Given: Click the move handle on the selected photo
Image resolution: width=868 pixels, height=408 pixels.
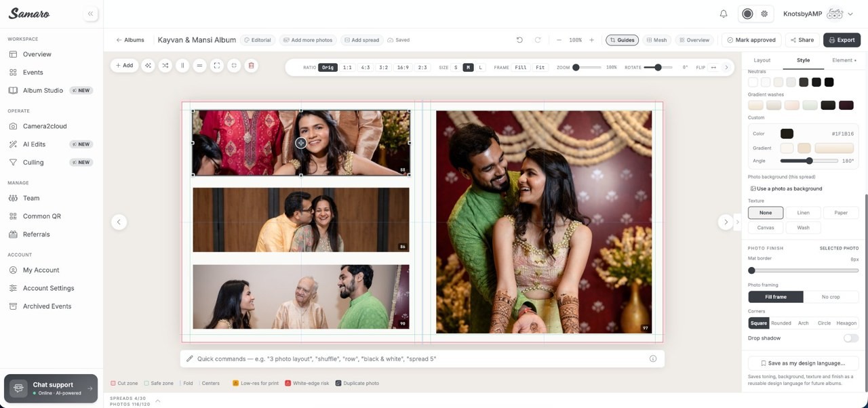Looking at the screenshot, I should pos(301,143).
